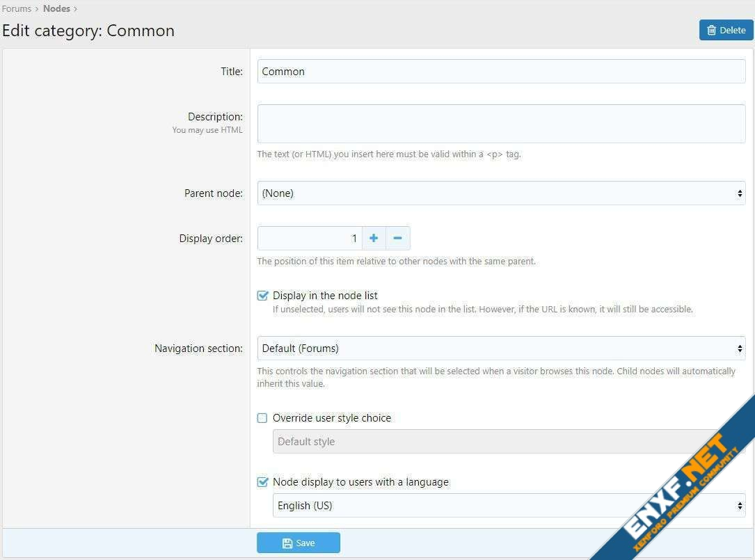Increase display order with plus icon
Viewport: 755px width, 560px height.
[374, 238]
